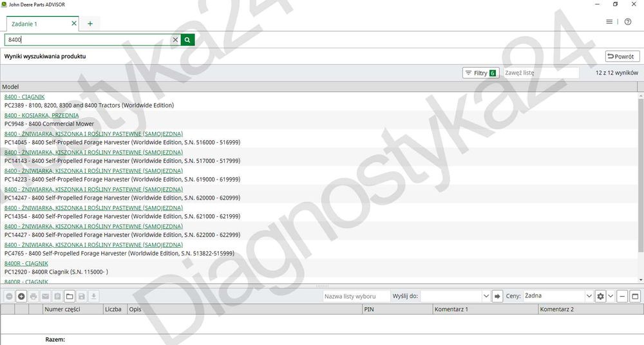
Task: Click the results list vertical scrollbar thumb
Action: tap(641, 176)
